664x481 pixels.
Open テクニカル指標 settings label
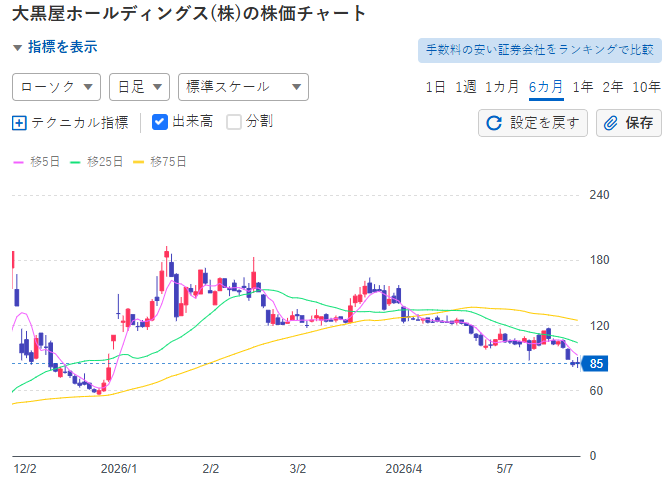80,123
